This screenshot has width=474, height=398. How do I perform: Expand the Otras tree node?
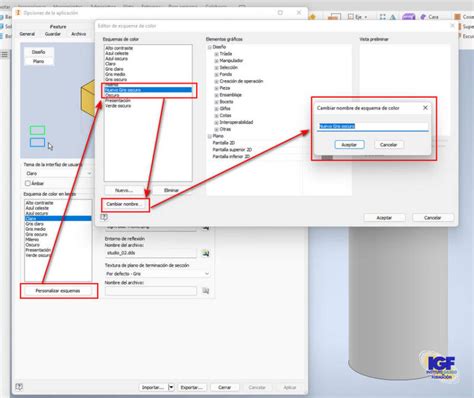coord(216,129)
